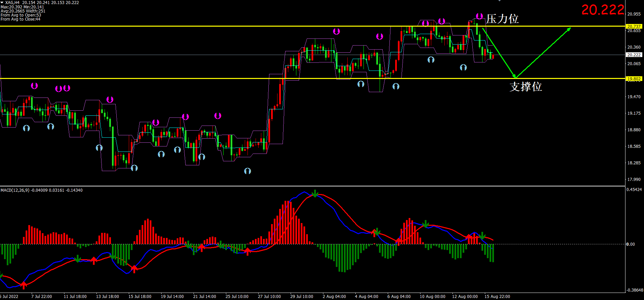The image size is (644, 300).
Task: Select the 支撑位 text label
Action: click(x=525, y=87)
